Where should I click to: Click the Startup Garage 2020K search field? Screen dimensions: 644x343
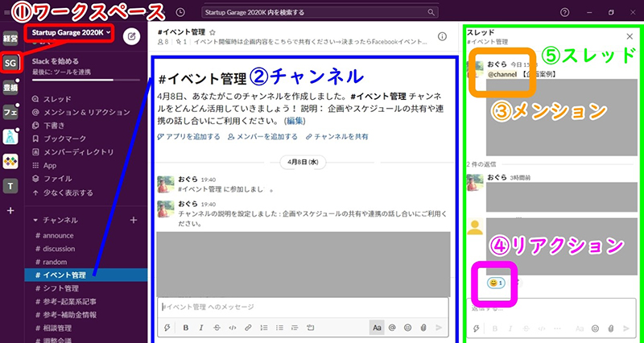pos(320,12)
